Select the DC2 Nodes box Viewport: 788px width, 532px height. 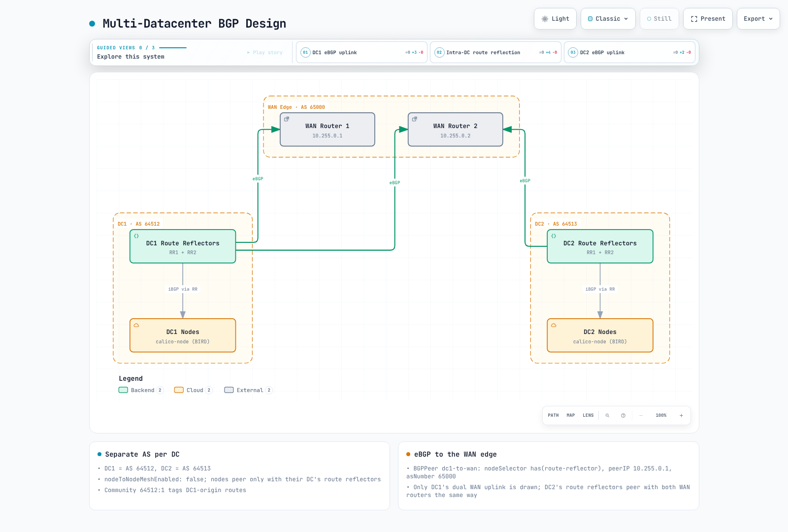coord(600,335)
